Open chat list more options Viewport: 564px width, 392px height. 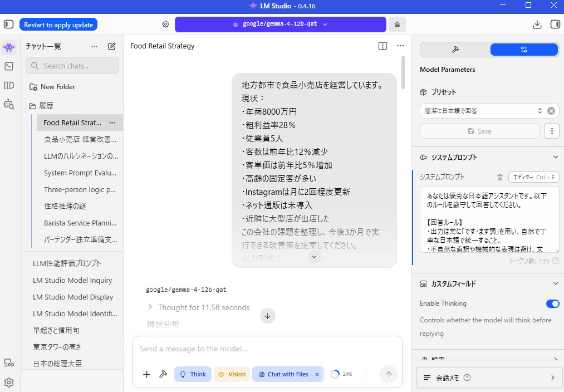pos(94,46)
